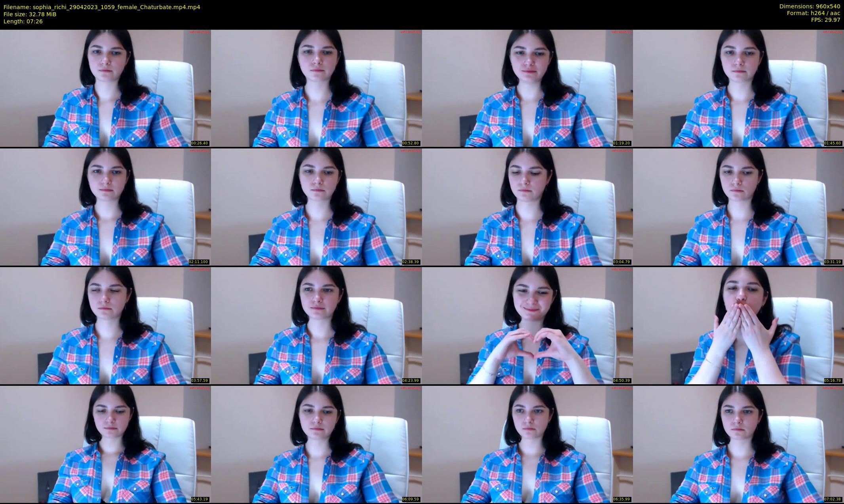Open the frame at 00:52.80

[x=316, y=88]
